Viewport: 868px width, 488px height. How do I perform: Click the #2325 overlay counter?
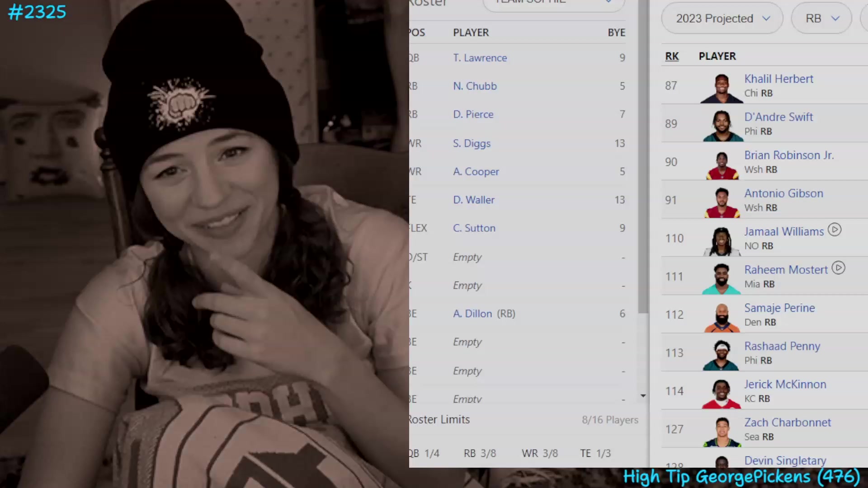(x=37, y=12)
